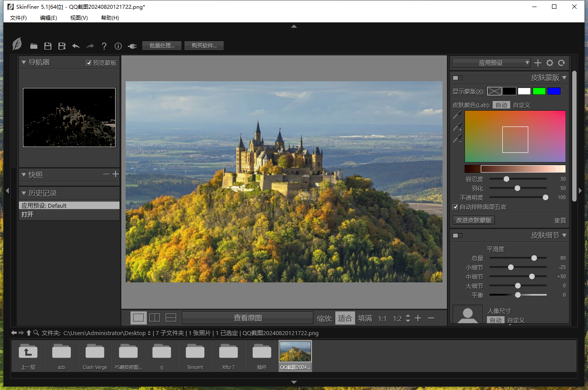Choose 适合 zoom mode
Viewport: 588px width, 390px height.
pyautogui.click(x=345, y=318)
